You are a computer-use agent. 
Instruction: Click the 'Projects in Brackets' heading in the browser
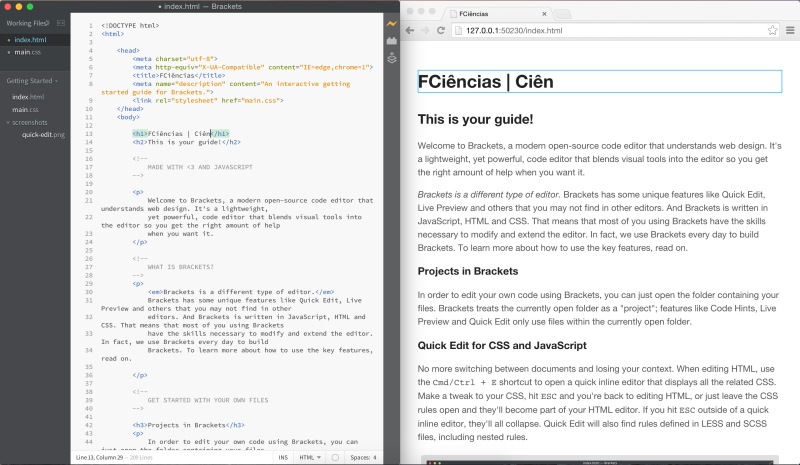click(468, 271)
